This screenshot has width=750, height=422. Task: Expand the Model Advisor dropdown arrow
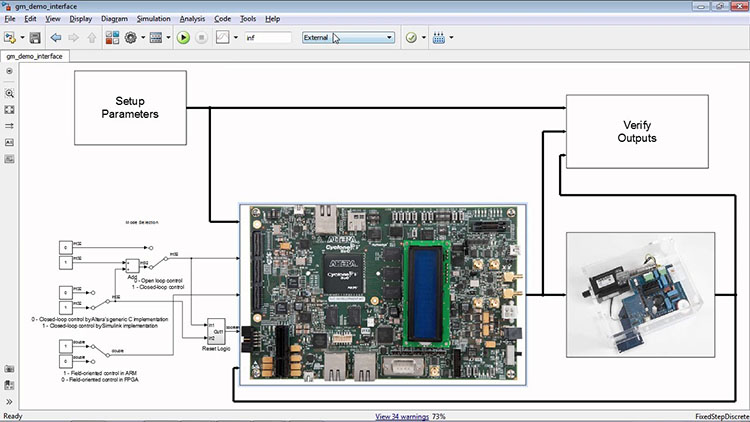(x=423, y=37)
